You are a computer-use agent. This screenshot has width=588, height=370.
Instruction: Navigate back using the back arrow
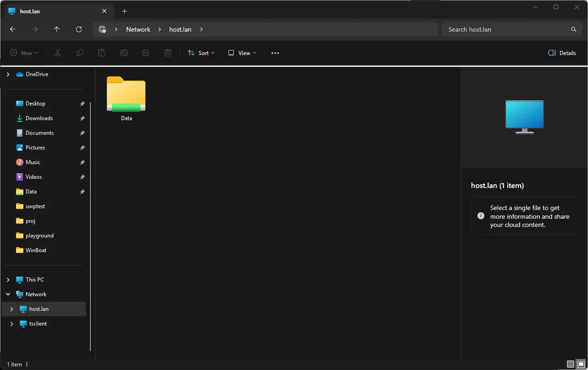click(12, 29)
